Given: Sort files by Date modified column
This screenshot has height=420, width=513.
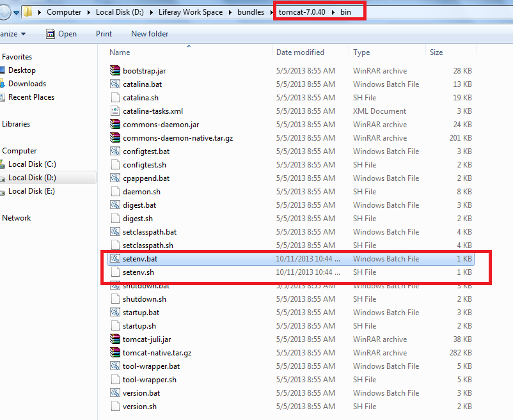Looking at the screenshot, I should [x=300, y=52].
